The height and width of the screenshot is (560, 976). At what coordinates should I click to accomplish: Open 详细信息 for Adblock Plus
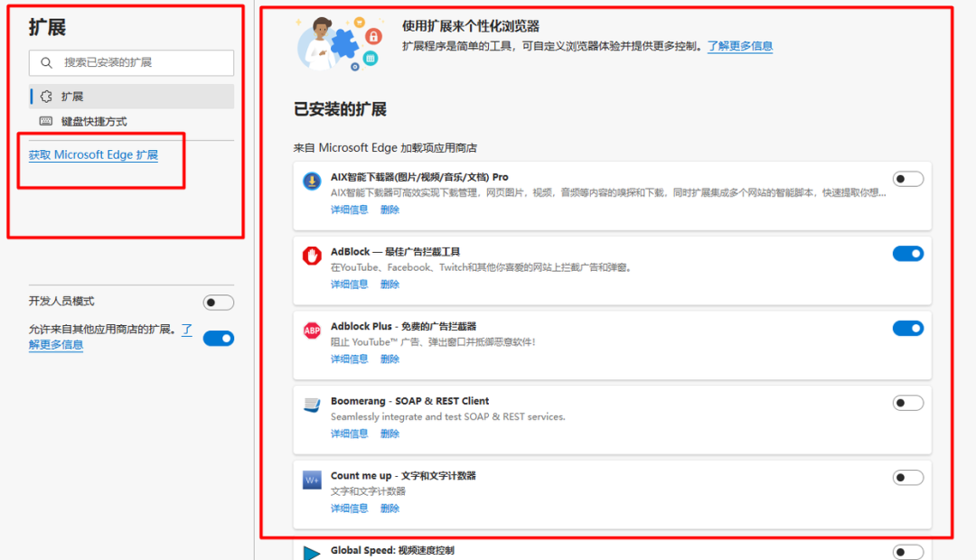tap(349, 359)
